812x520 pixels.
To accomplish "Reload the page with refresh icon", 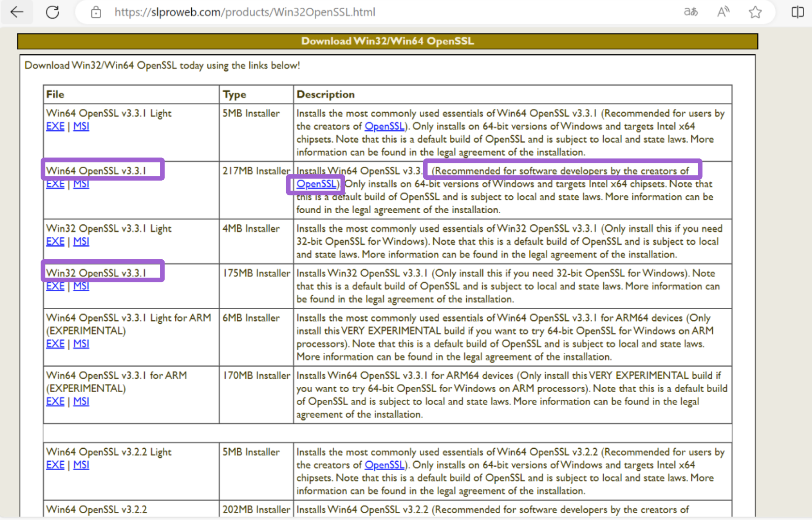I will click(52, 12).
